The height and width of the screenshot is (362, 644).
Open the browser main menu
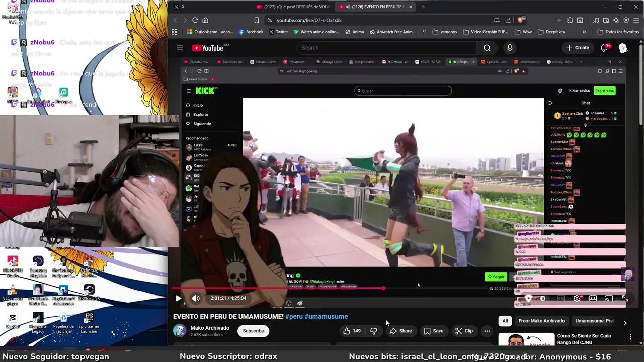point(636,20)
